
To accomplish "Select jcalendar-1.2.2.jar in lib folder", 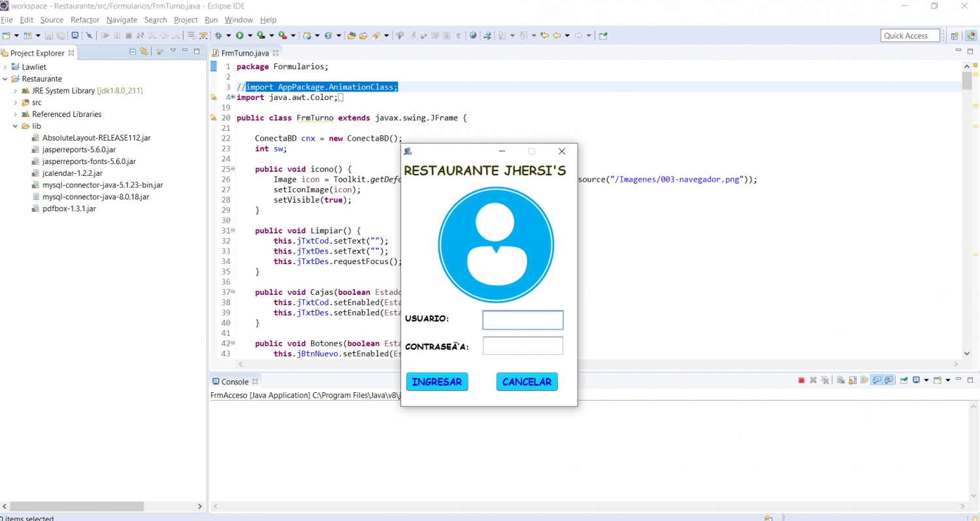I will pos(72,173).
